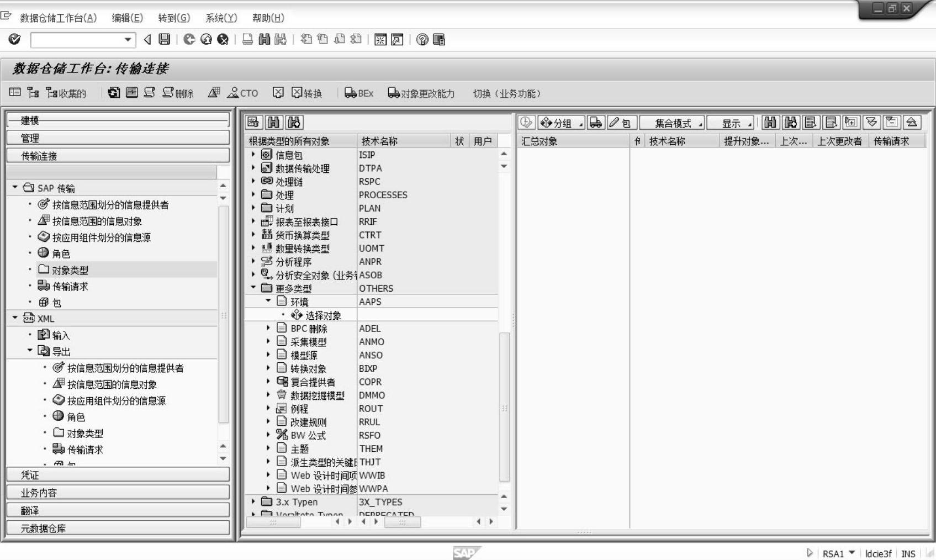Viewport: 936px width, 560px height.
Task: Click the CTO button
Action: click(242, 93)
